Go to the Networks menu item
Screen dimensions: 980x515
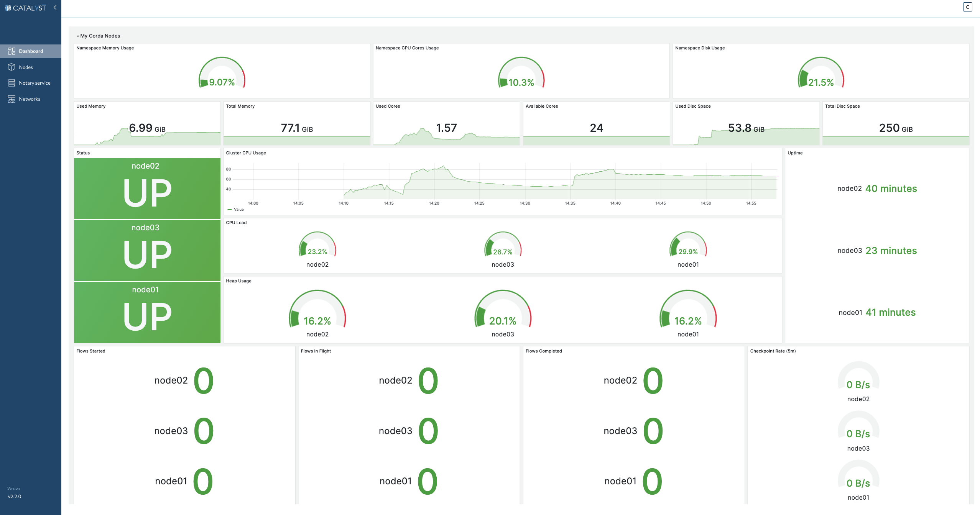point(30,99)
